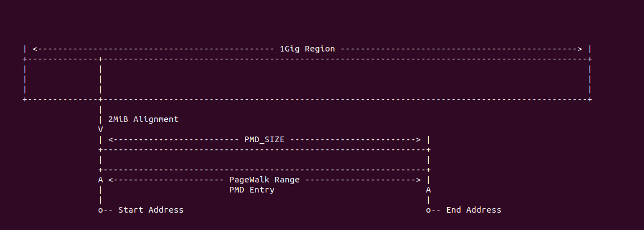Viewport: 644px width, 230px height.
Task: Click the bottom-left "+" corner of 1Gig box
Action: point(25,99)
